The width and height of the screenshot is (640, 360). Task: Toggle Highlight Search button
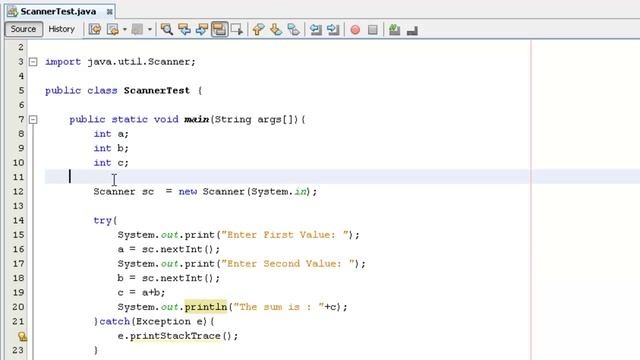(x=219, y=29)
